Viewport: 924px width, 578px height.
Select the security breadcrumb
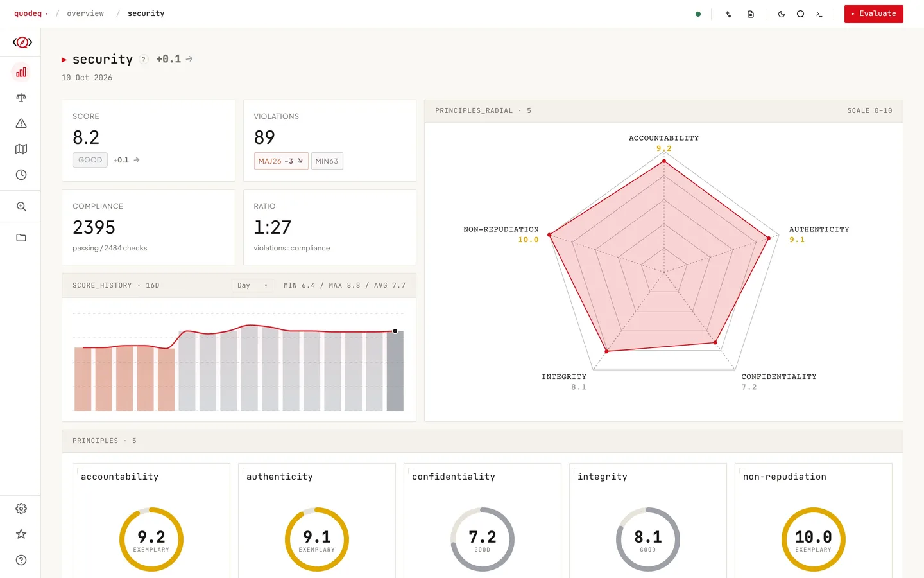tap(146, 13)
